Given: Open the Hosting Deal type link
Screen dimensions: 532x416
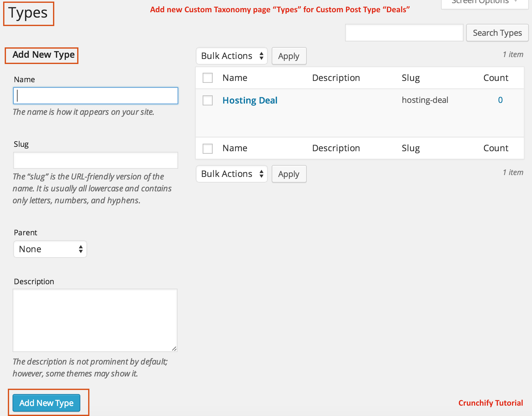Looking at the screenshot, I should pyautogui.click(x=250, y=100).
